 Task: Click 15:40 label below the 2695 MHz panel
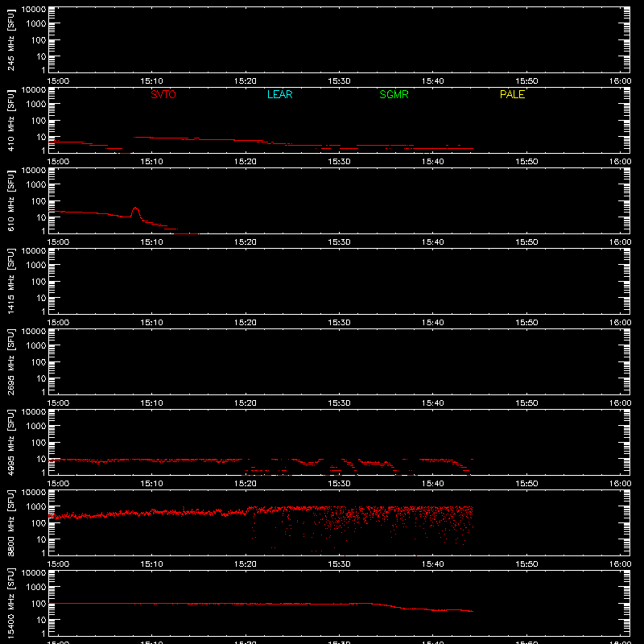[x=432, y=403]
